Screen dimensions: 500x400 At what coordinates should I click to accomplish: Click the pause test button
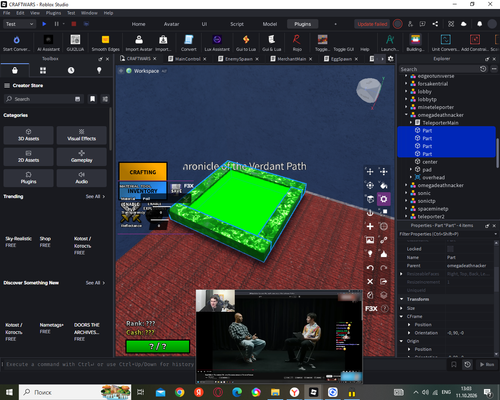point(56,24)
